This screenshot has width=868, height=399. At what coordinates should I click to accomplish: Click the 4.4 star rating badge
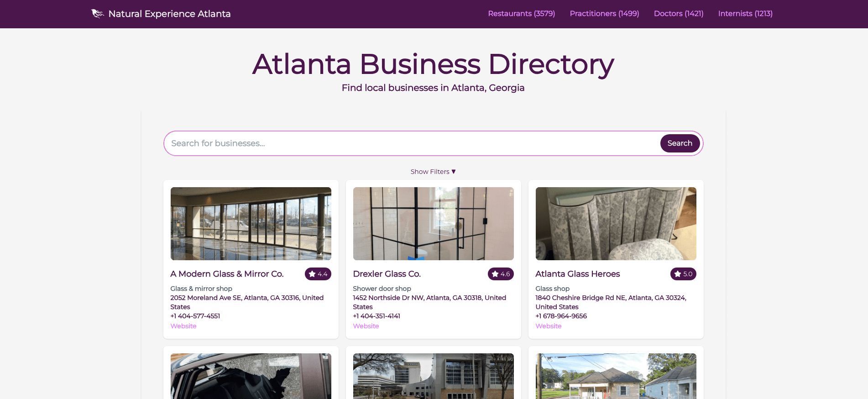coord(318,274)
